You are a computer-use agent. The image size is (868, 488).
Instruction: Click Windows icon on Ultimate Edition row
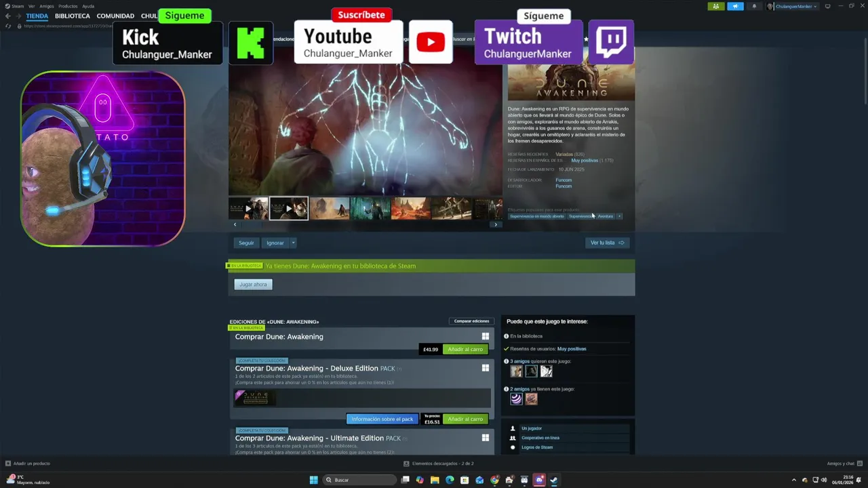click(486, 438)
